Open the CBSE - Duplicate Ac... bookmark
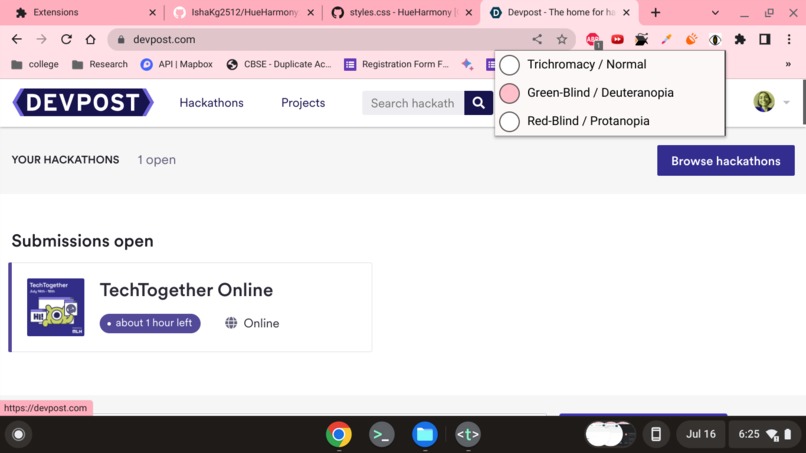806x453 pixels. click(279, 64)
